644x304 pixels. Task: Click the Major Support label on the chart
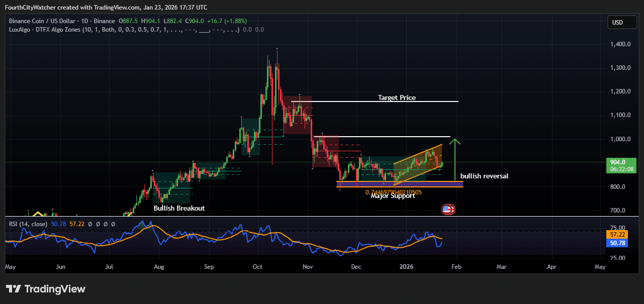point(393,195)
